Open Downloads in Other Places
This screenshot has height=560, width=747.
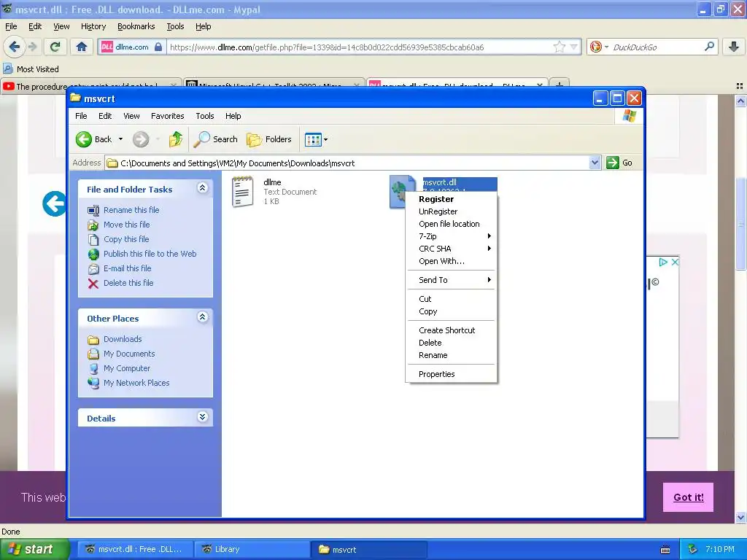(x=123, y=339)
